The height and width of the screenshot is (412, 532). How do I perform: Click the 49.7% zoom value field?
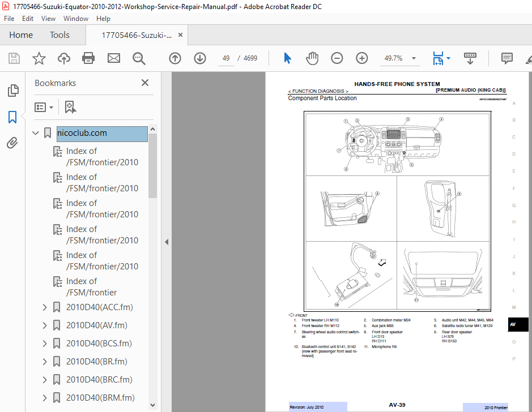click(393, 58)
